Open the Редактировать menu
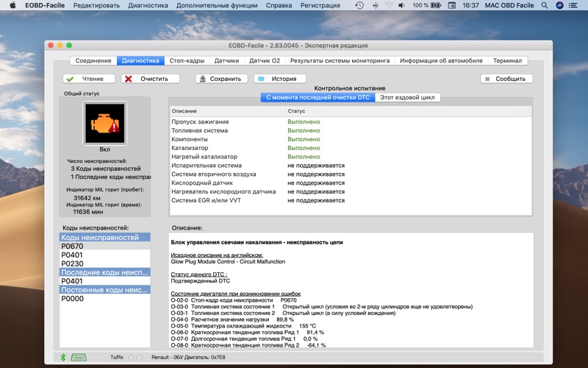The height and width of the screenshot is (368, 588). click(x=96, y=5)
